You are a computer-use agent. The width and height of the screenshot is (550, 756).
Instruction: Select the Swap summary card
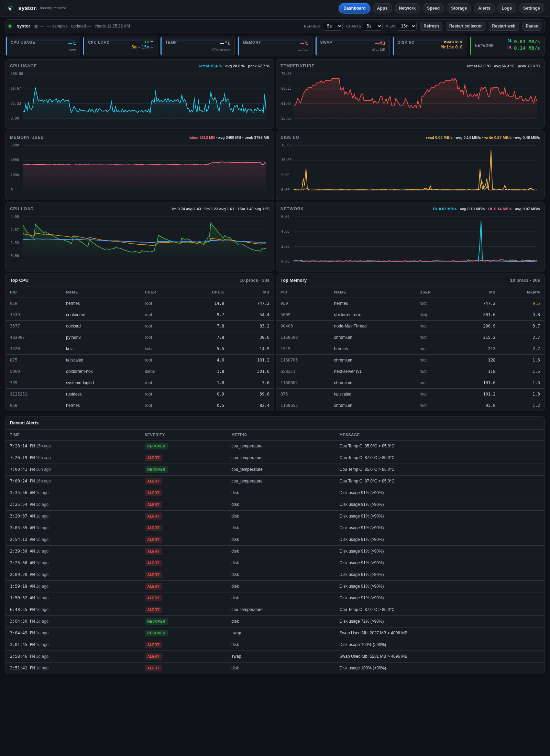352,46
